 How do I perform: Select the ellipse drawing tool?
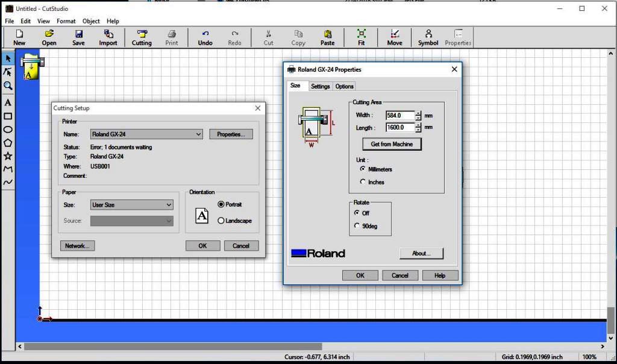[x=8, y=130]
